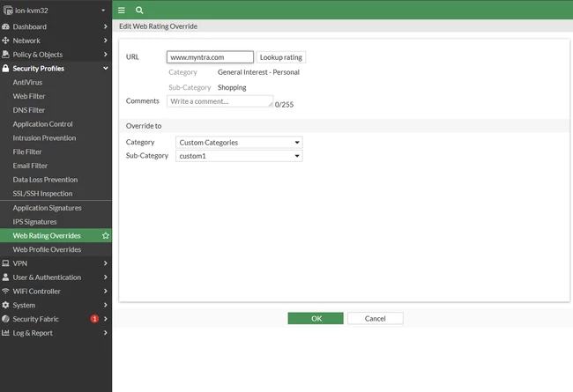Viewport: 573px width, 392px height.
Task: Click the Network cross-arrows icon
Action: 5,41
